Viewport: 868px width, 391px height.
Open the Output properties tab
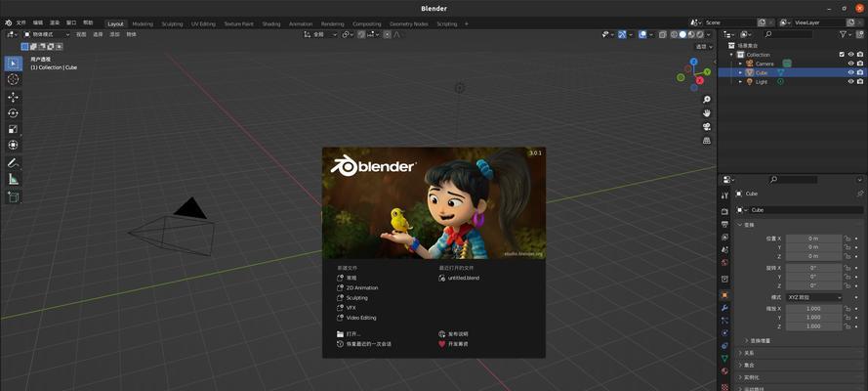(724, 224)
